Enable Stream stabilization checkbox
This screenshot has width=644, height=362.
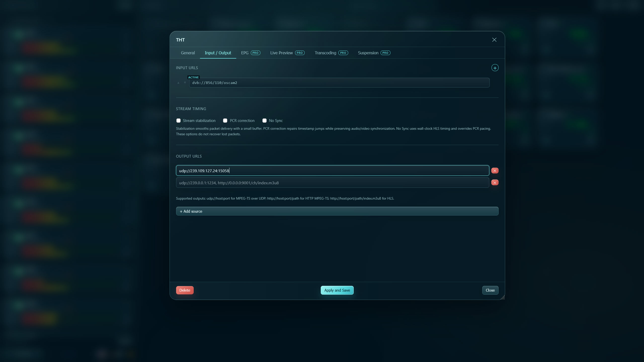point(178,121)
